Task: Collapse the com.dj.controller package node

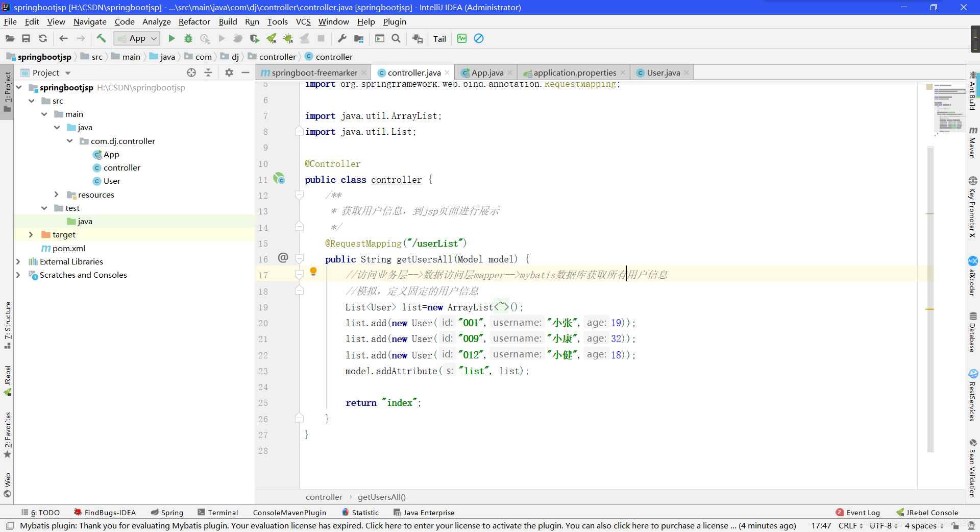Action: click(70, 141)
